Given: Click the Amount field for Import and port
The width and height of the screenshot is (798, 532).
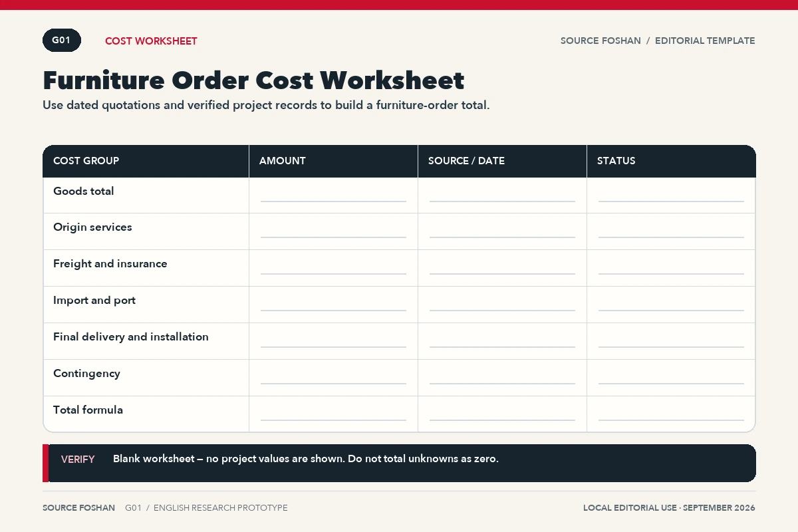Looking at the screenshot, I should point(333,305).
